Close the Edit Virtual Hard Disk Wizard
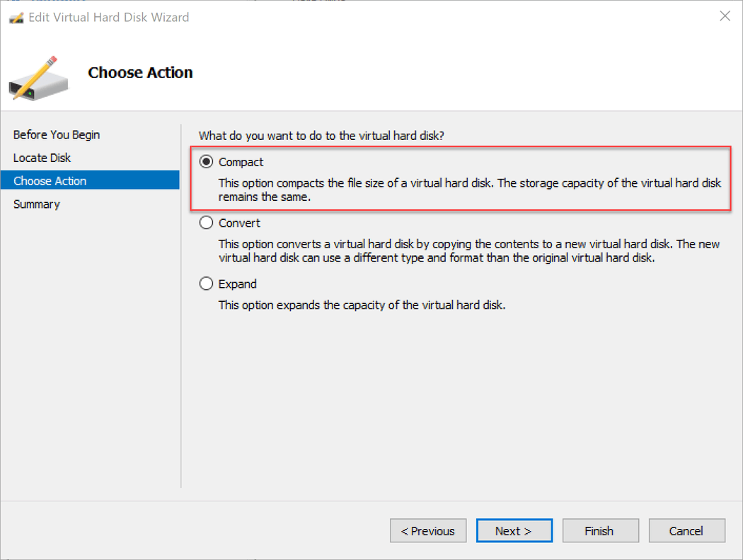Image resolution: width=743 pixels, height=560 pixels. [725, 16]
